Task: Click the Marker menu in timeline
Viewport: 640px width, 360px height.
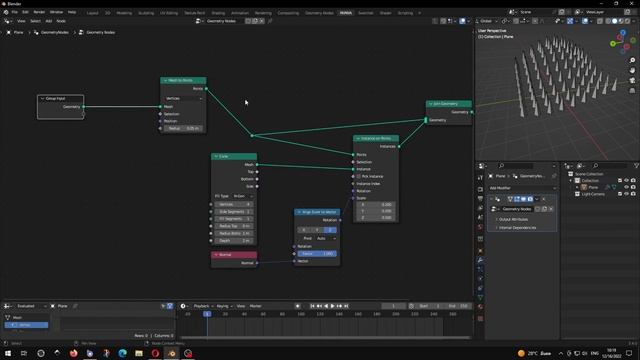Action: [256, 306]
